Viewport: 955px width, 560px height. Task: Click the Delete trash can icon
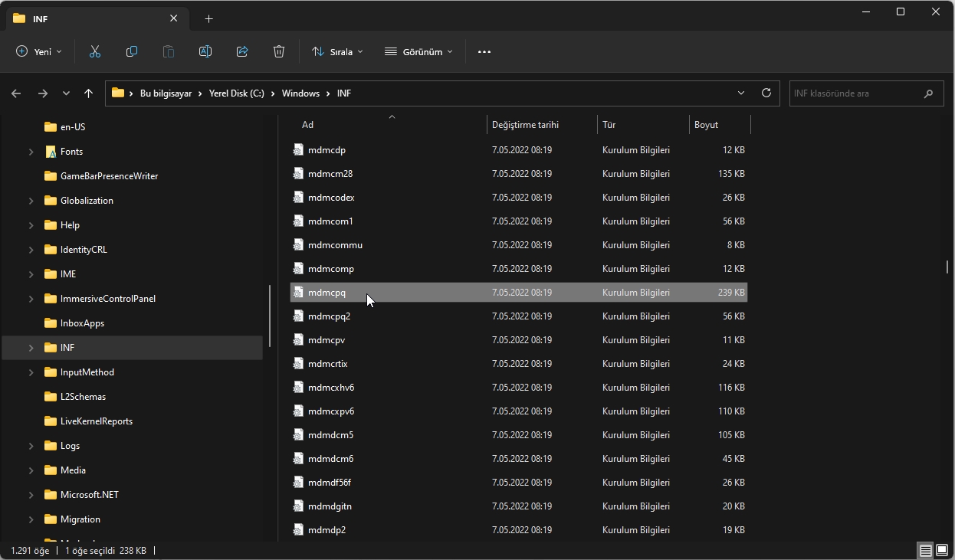[x=279, y=51]
